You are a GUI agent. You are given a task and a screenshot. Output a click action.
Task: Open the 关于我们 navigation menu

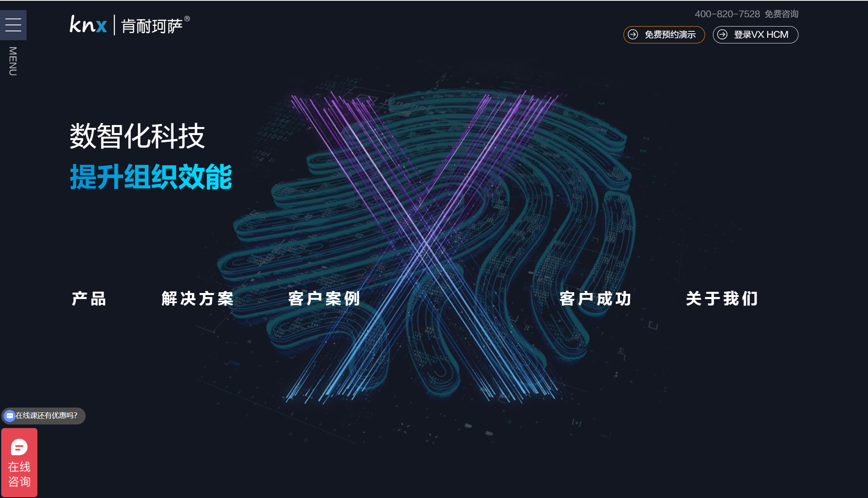(x=721, y=299)
